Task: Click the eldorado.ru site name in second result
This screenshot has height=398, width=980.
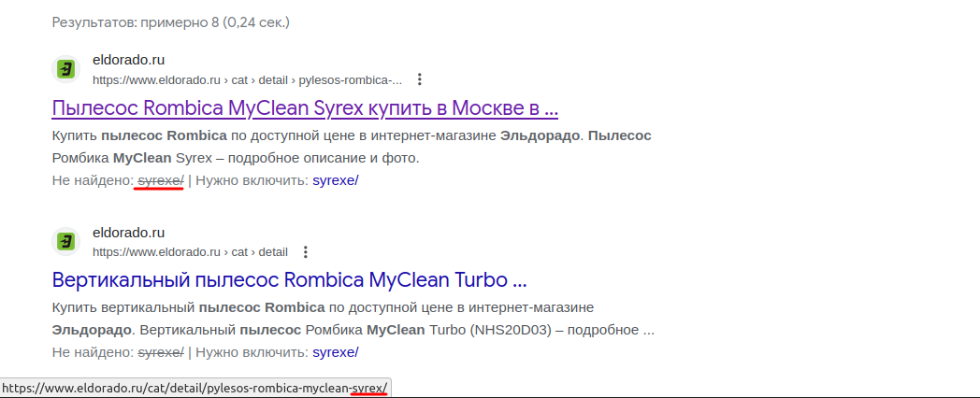Action: 128,233
